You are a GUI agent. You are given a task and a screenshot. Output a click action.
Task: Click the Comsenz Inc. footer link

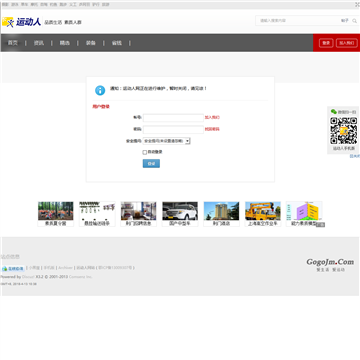81,277
